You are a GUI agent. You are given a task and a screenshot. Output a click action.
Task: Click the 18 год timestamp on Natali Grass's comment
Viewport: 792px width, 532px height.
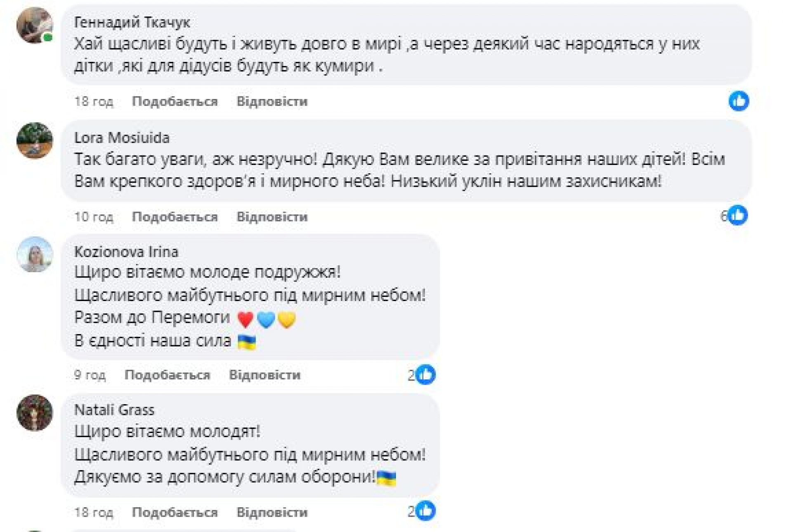(94, 512)
